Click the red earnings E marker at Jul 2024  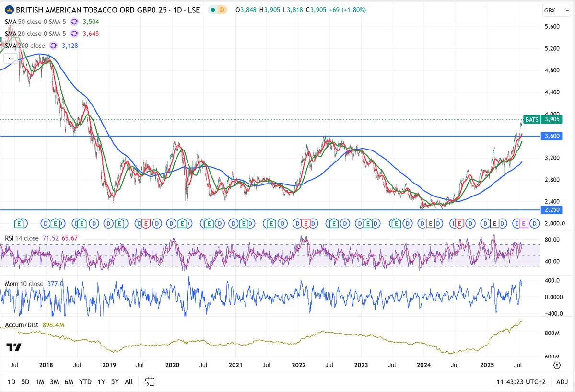tap(459, 223)
